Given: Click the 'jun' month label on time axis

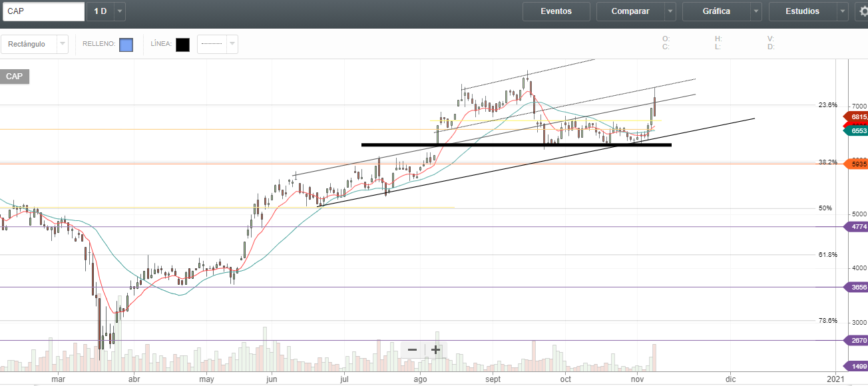Looking at the screenshot, I should [x=271, y=379].
